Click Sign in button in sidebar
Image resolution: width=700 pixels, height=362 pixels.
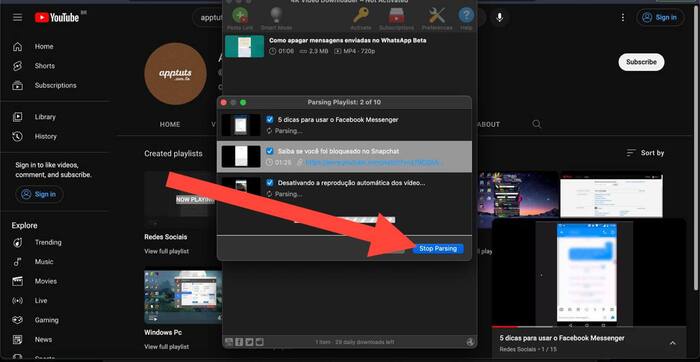39,194
